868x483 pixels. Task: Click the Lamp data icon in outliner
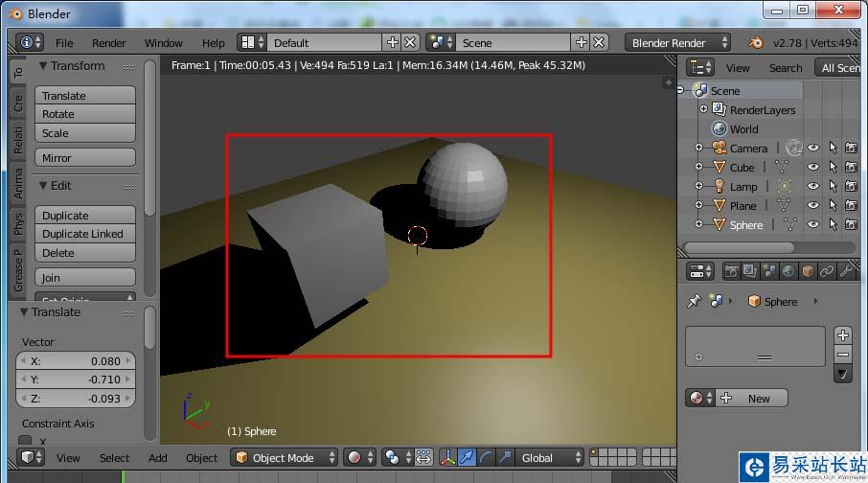coord(785,186)
